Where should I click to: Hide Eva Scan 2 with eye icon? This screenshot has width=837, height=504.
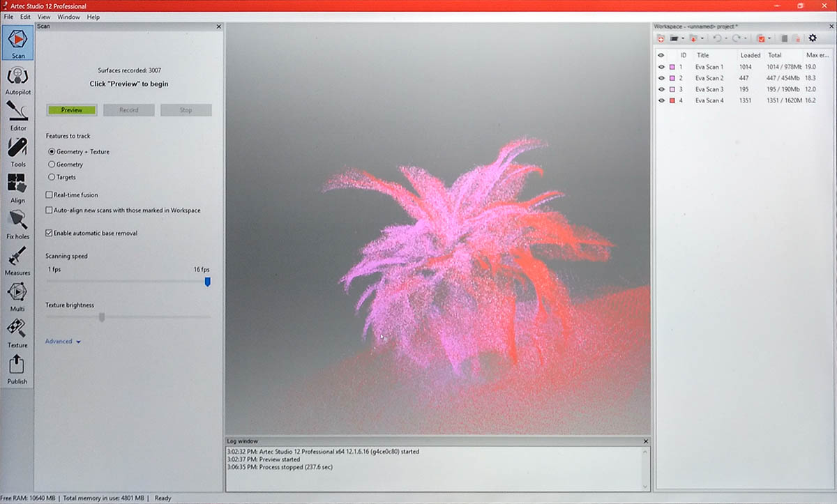tap(661, 78)
